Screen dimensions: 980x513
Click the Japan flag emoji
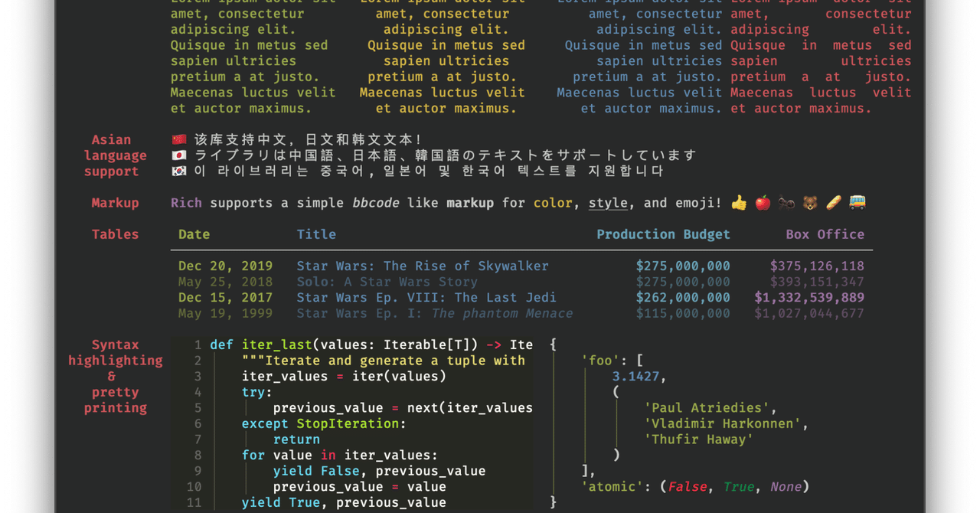(178, 155)
